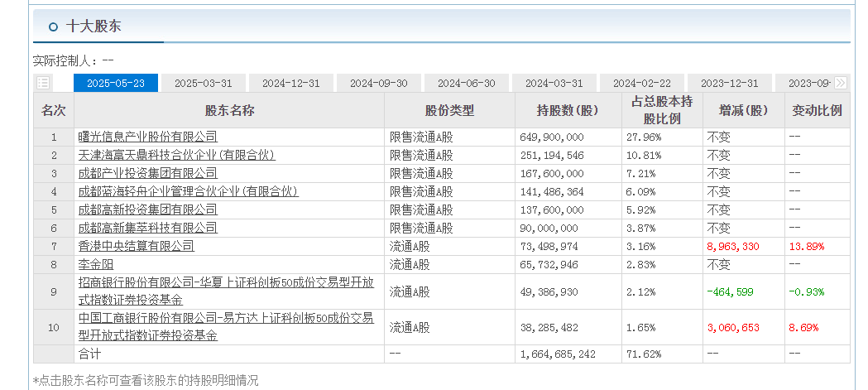
Task: Click the total ratio 71.62%
Action: pos(644,354)
